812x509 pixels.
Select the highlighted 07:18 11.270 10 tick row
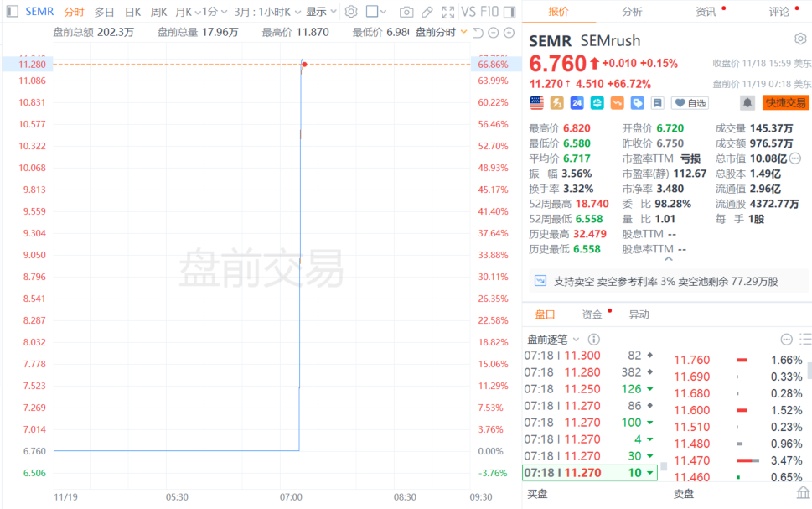click(590, 473)
